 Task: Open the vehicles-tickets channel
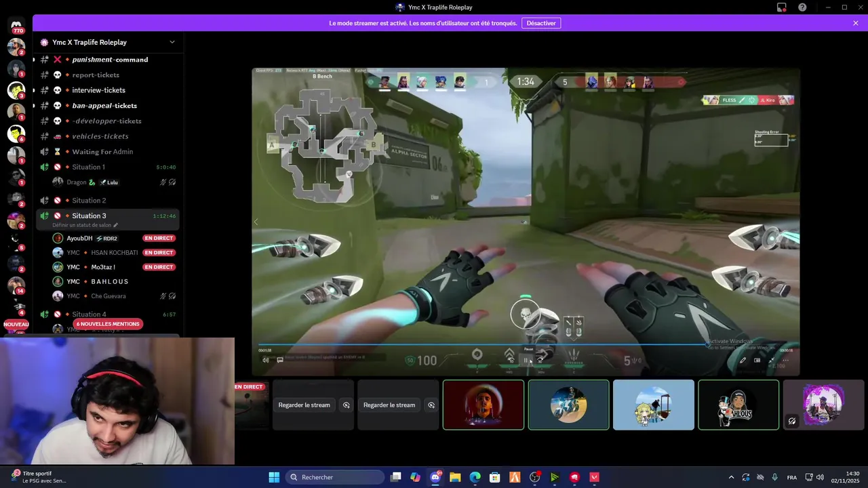point(109,136)
